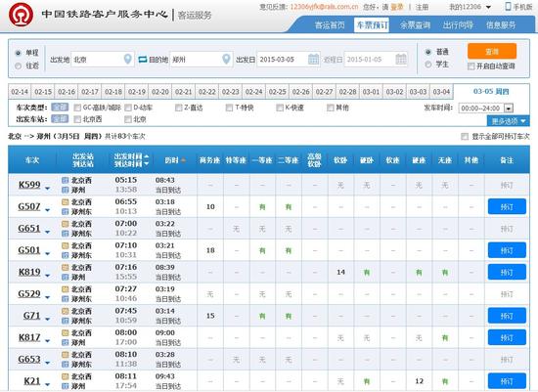Select ordinary ticket radio button
The image size is (538, 392).
427,52
